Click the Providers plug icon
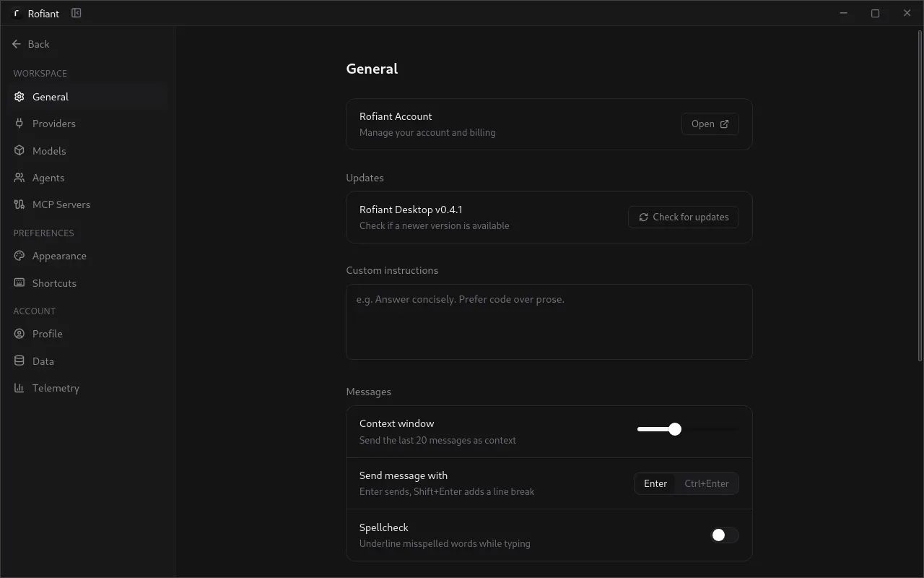The width and height of the screenshot is (924, 578). [19, 124]
